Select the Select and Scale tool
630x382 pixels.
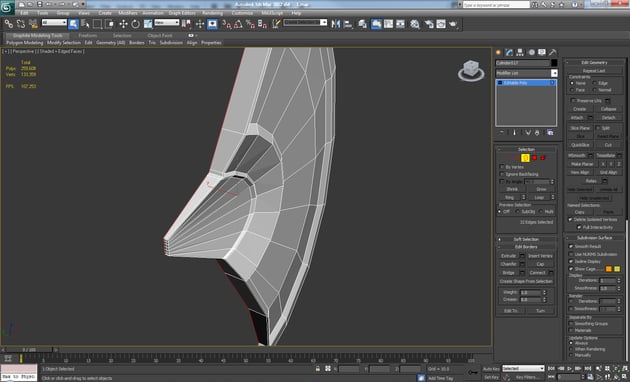(x=148, y=24)
